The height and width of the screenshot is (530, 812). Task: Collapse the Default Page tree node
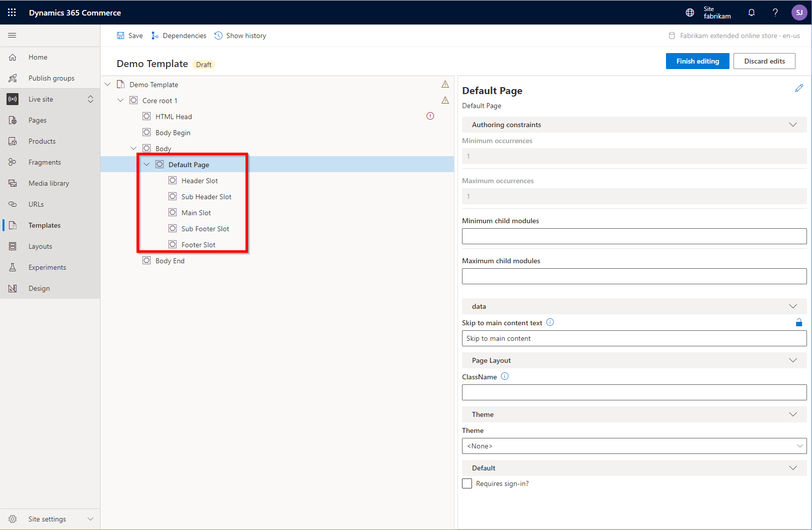[x=146, y=164]
